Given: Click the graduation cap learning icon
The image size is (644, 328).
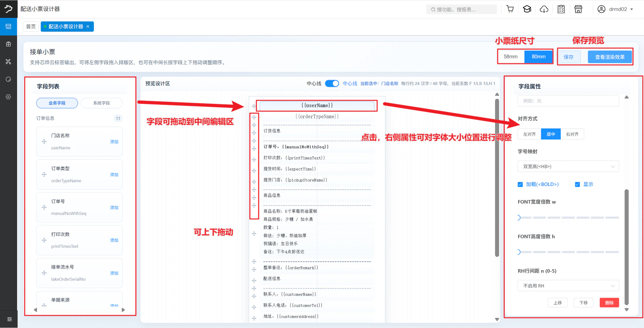Looking at the screenshot, I should [527, 9].
